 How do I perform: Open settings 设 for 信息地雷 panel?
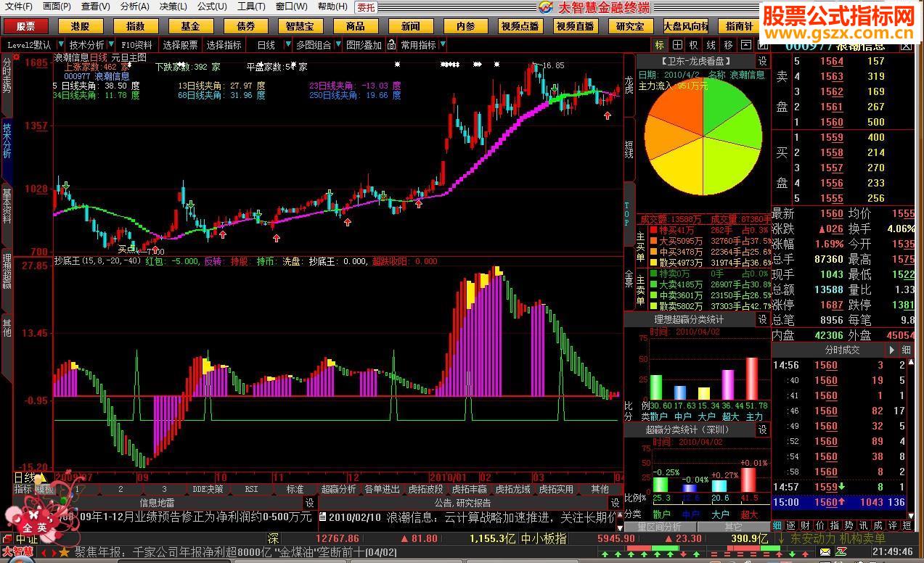click(309, 502)
